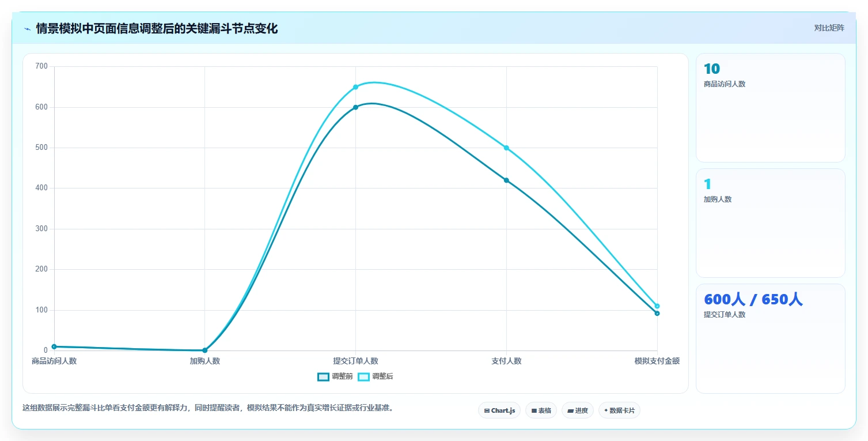Click the 商品访问人数 x-axis label
The height and width of the screenshot is (441, 868).
(x=54, y=361)
